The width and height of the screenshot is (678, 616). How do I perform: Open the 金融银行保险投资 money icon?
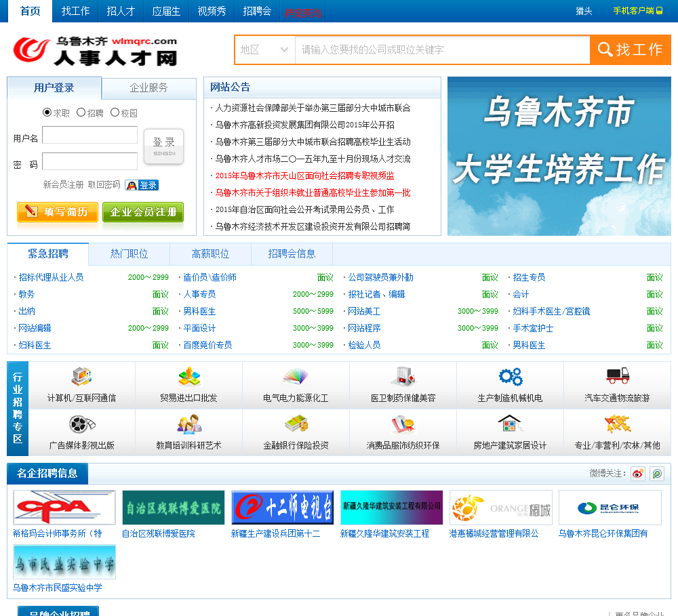296,424
